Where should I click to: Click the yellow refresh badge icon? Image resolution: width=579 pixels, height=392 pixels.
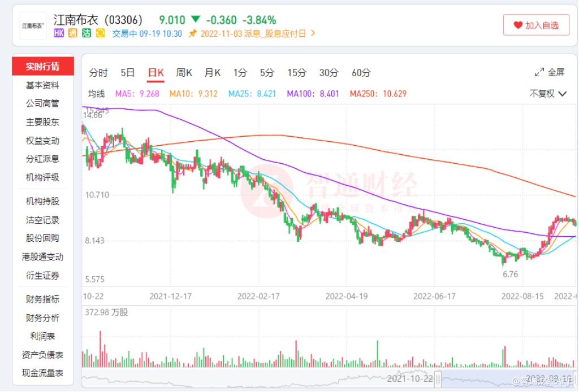[100, 33]
